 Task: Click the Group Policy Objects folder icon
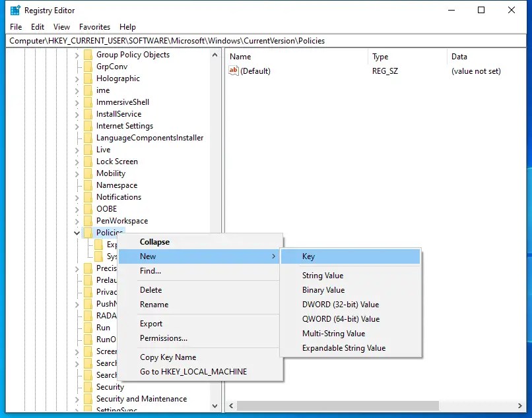tap(89, 55)
